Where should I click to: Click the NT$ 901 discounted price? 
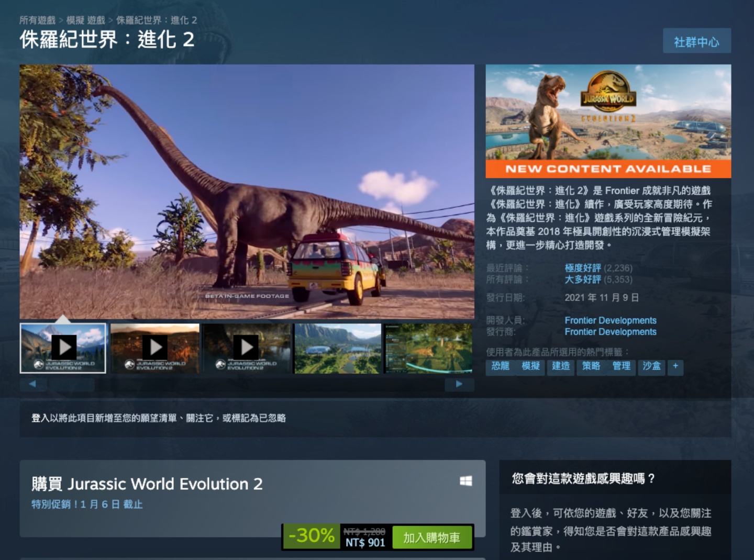365,543
